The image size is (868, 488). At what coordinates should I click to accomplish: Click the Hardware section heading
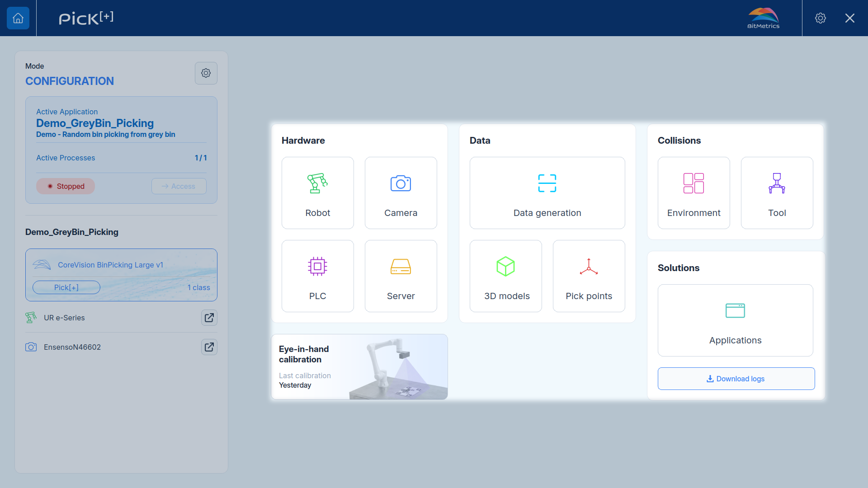coord(303,141)
